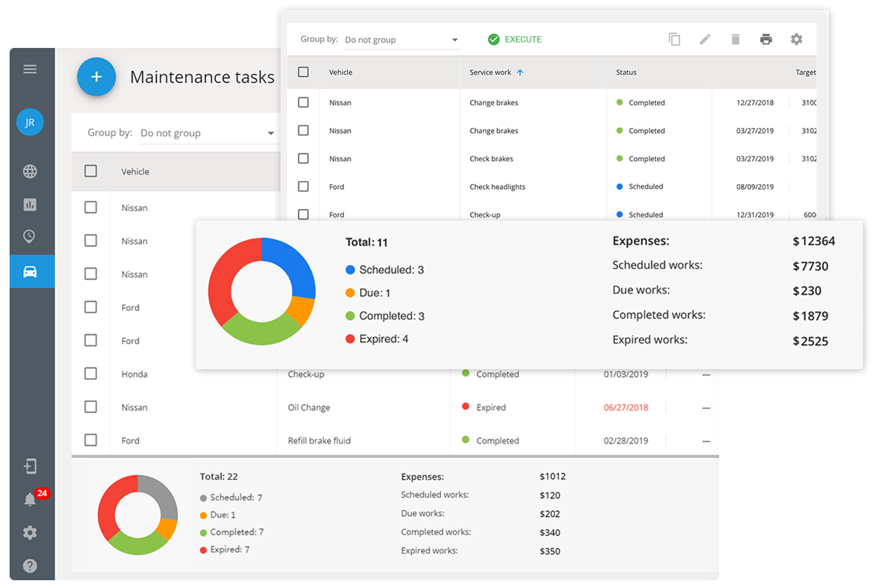This screenshot has height=588, width=875.
Task: Click the copy icon in top toolbar
Action: [x=674, y=40]
